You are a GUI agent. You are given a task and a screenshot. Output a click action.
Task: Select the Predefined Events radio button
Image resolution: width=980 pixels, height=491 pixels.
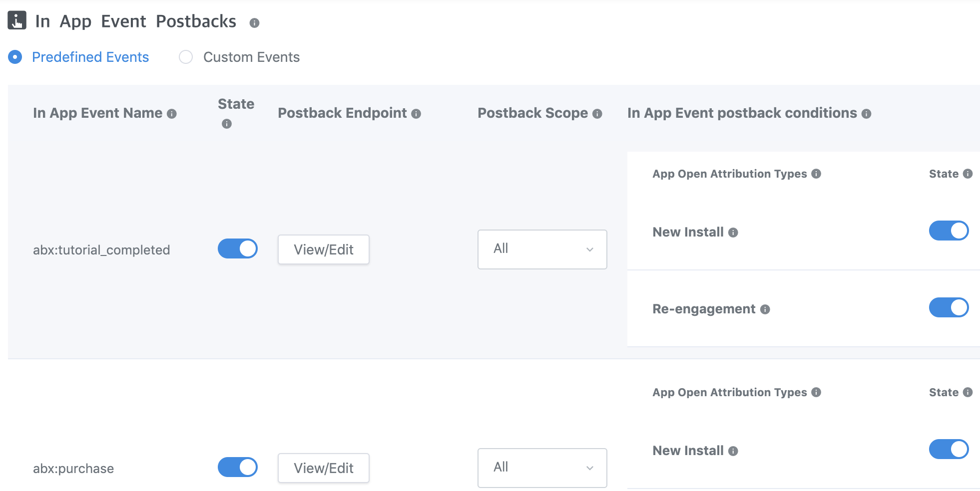pyautogui.click(x=15, y=57)
